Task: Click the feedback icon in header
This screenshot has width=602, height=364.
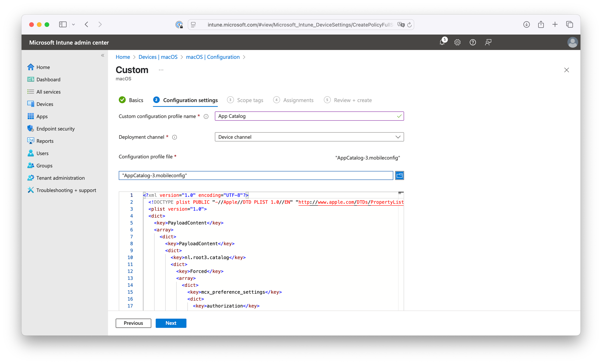Action: pyautogui.click(x=488, y=42)
